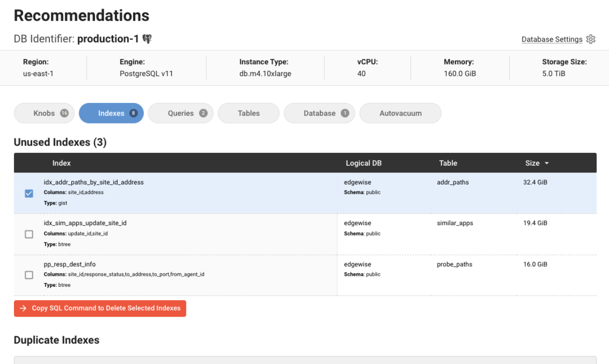Select the similar_apps table cell
609x364 pixels.
click(x=455, y=223)
